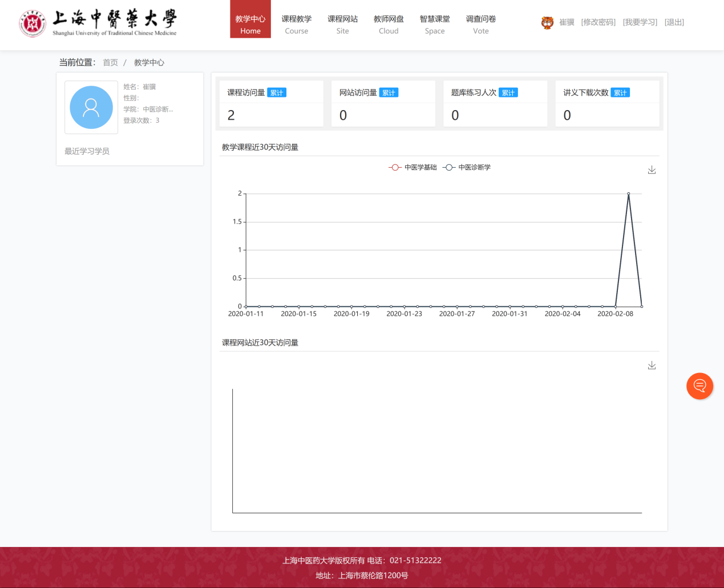
Task: Open 教师网盘 Cloud page
Action: point(389,25)
